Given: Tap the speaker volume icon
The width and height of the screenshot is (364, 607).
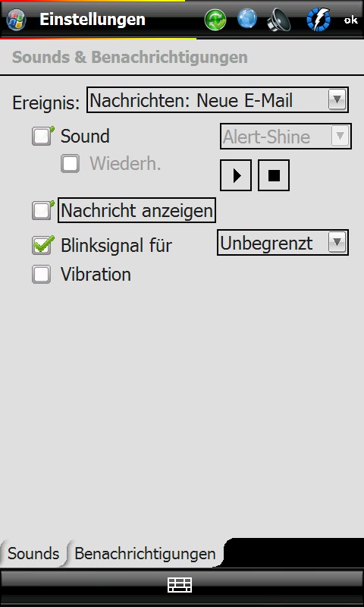Looking at the screenshot, I should point(278,20).
